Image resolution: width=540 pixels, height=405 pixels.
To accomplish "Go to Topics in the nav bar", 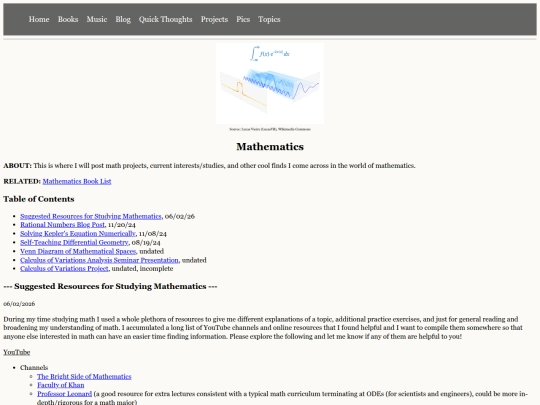I will [269, 19].
